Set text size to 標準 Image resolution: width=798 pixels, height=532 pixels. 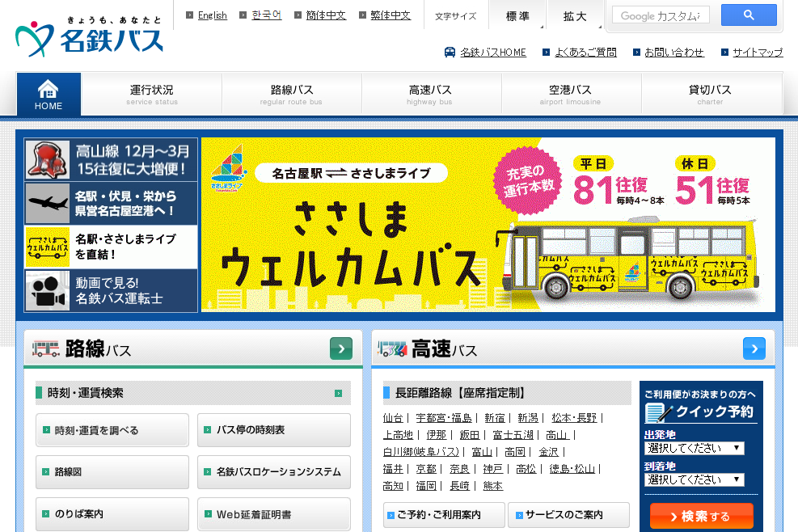click(x=517, y=16)
